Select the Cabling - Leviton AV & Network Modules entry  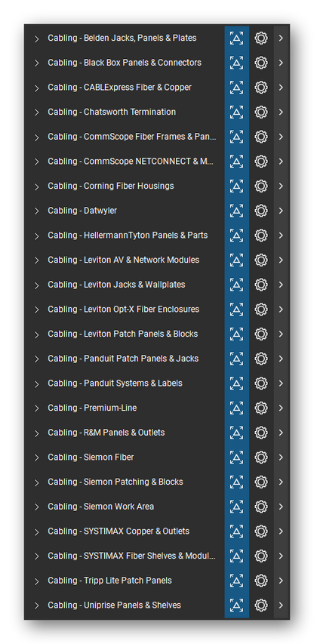click(x=124, y=260)
